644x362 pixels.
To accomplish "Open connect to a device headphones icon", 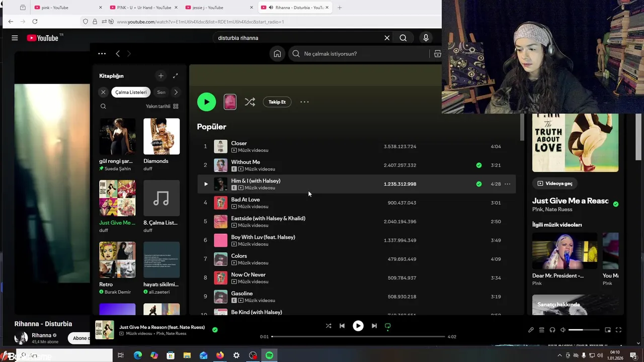I will click(552, 330).
